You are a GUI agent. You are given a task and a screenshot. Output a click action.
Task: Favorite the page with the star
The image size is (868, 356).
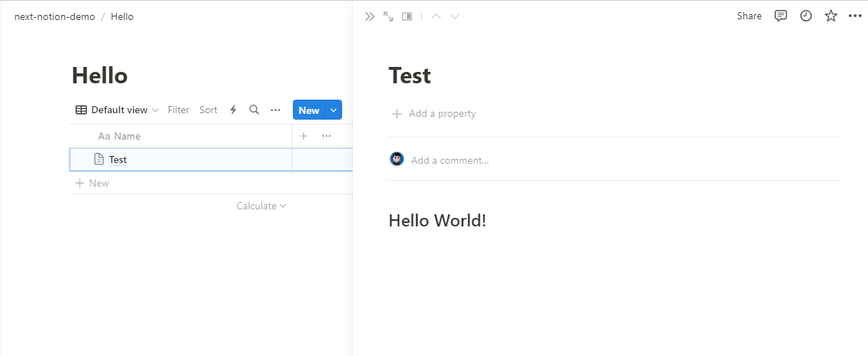(831, 16)
